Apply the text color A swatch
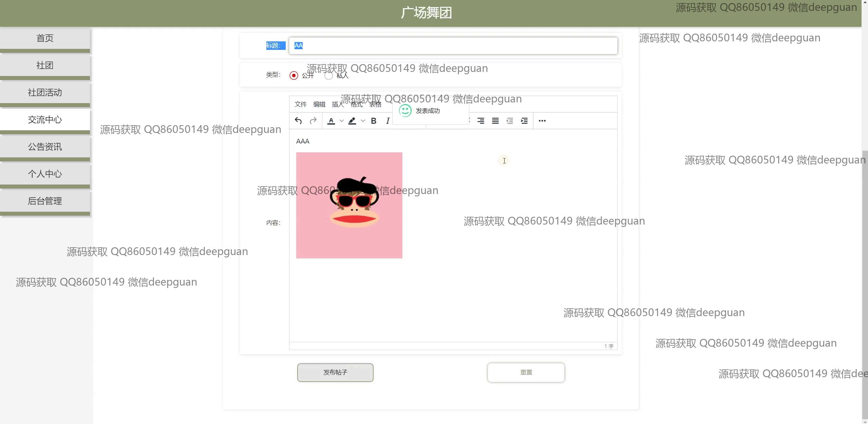This screenshot has width=868, height=424. click(x=331, y=121)
